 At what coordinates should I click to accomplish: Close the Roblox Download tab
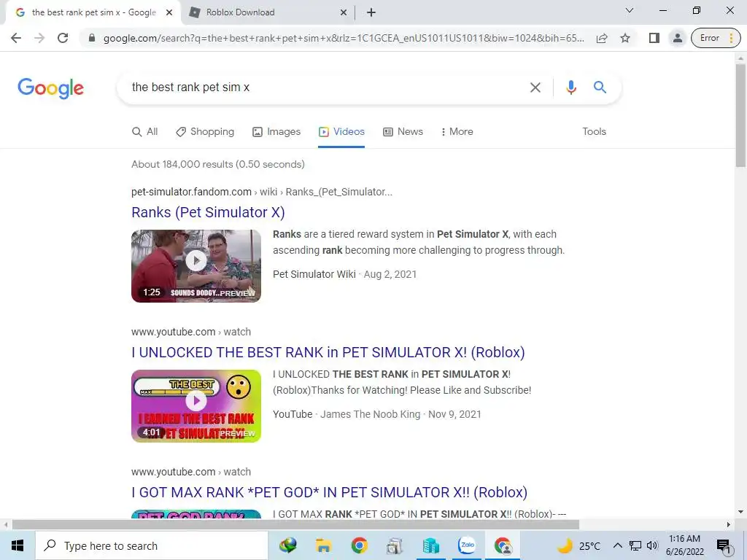pos(344,13)
